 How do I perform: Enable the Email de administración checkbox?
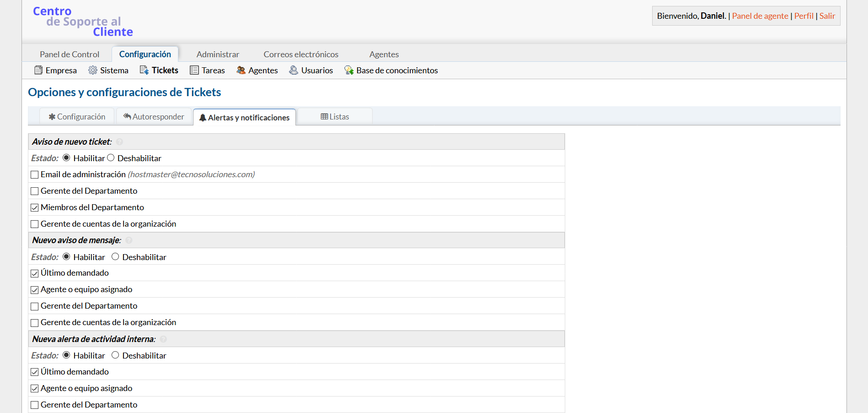(x=35, y=175)
